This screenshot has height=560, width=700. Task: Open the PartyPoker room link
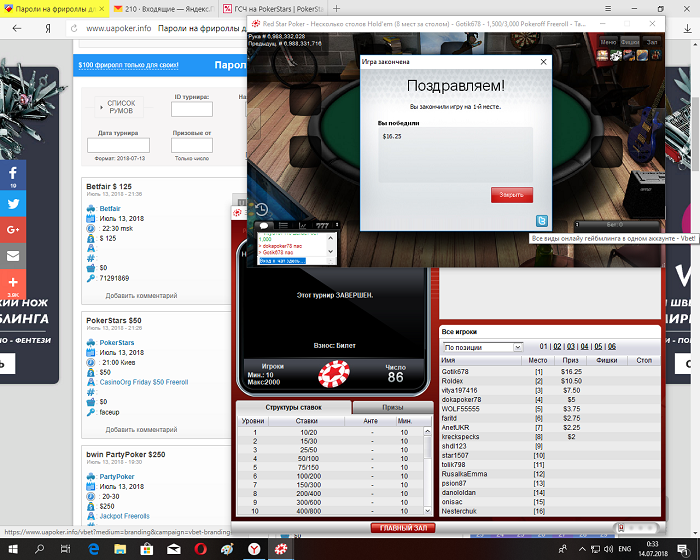(117, 476)
